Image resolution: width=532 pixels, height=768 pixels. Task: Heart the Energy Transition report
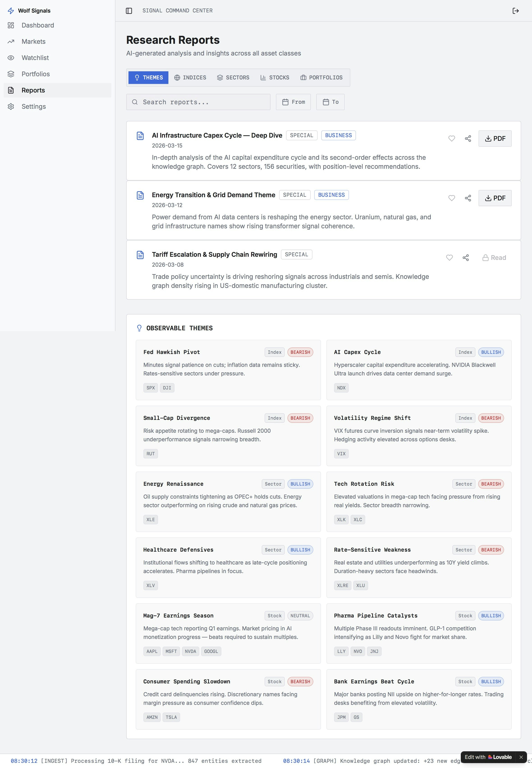[x=451, y=198]
